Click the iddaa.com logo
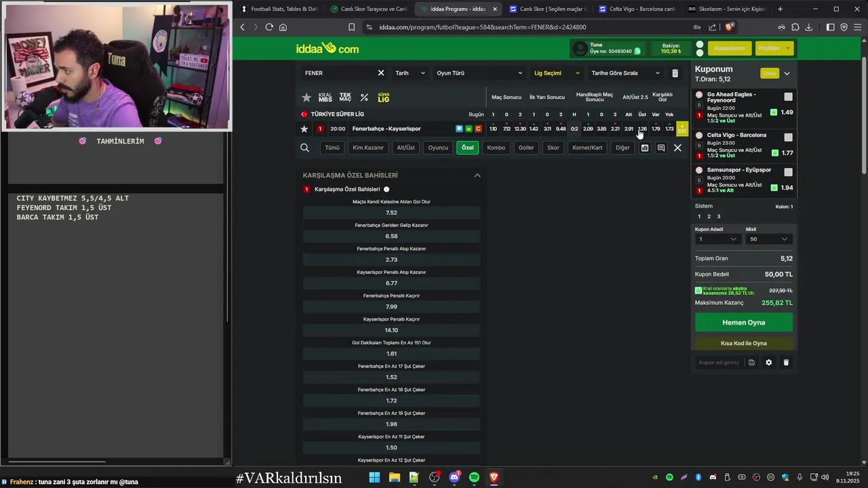868x488 pixels. point(328,48)
